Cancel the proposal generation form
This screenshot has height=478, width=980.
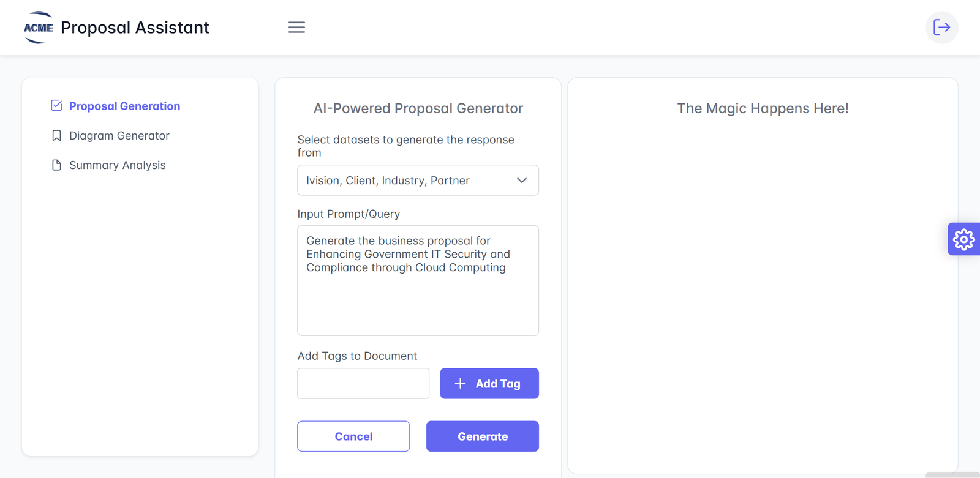(x=353, y=436)
